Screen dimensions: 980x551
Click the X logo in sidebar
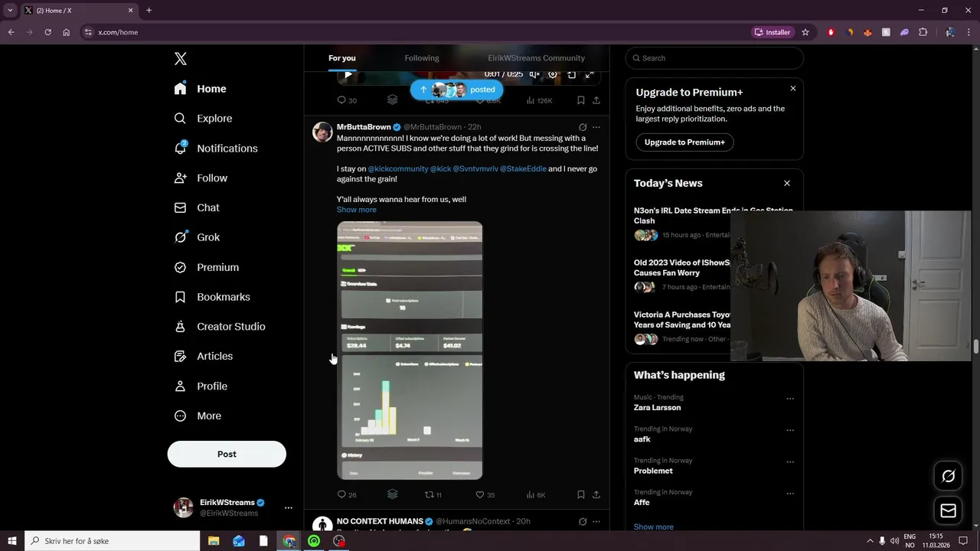pyautogui.click(x=180, y=59)
